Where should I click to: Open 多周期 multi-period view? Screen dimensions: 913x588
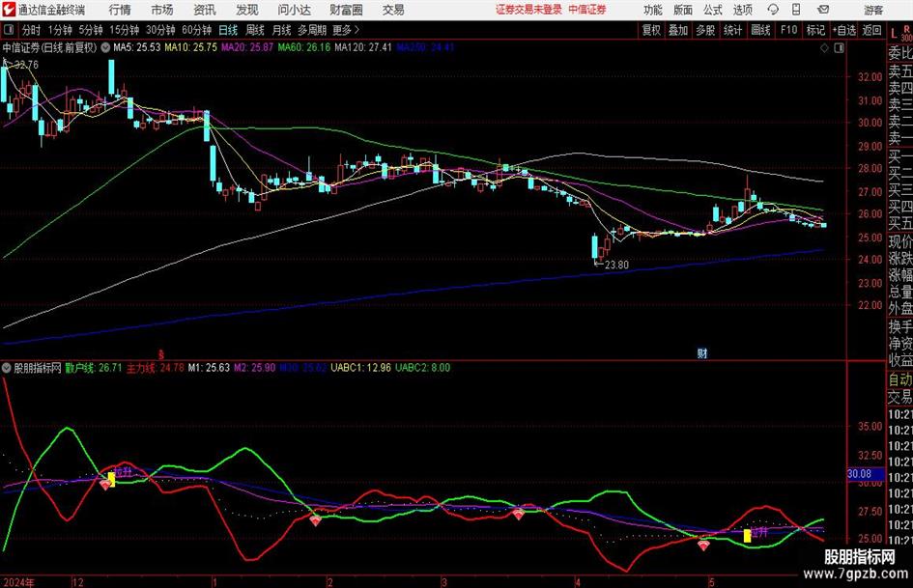[312, 30]
